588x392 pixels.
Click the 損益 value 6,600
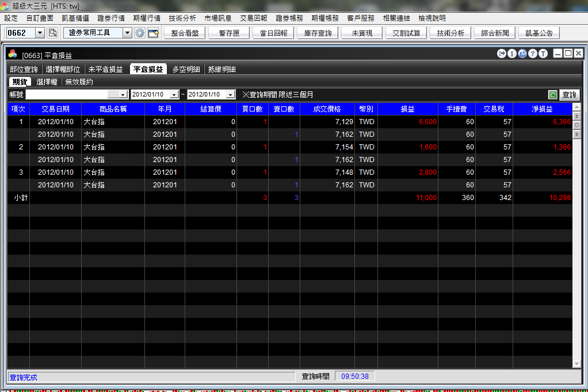pyautogui.click(x=427, y=122)
